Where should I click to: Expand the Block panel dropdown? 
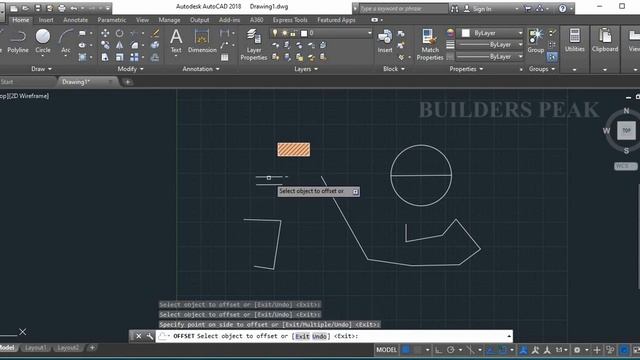tap(394, 69)
